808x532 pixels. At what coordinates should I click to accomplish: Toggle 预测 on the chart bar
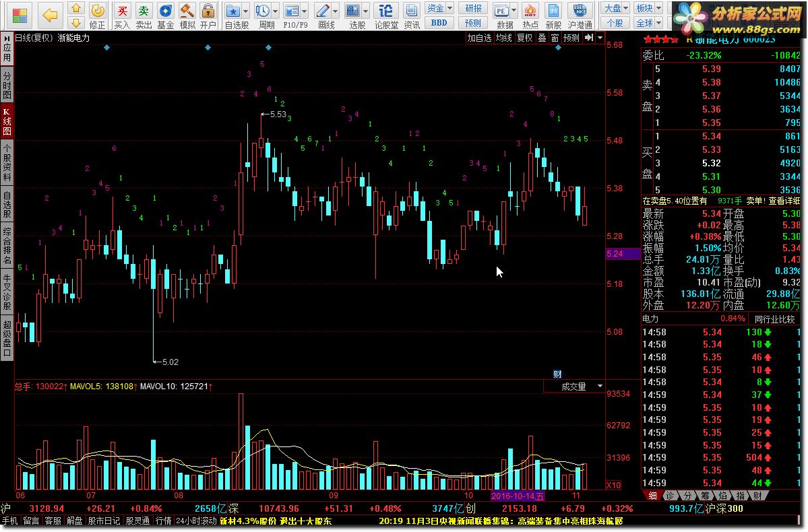tap(571, 38)
